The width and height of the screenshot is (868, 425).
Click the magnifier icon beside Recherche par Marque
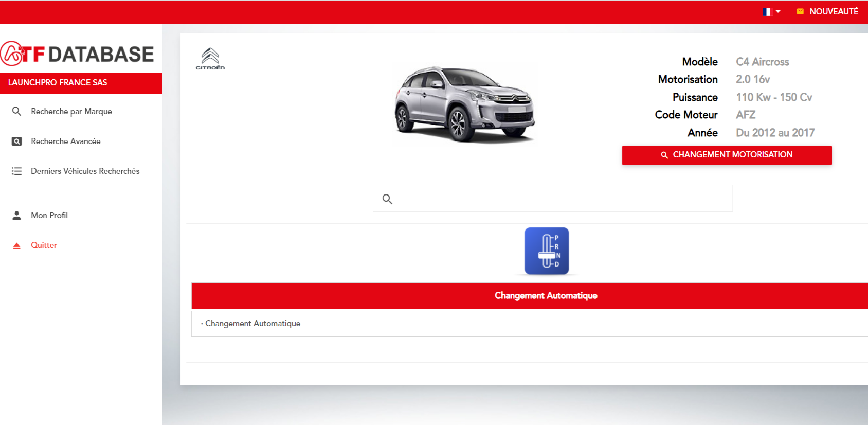pyautogui.click(x=16, y=111)
